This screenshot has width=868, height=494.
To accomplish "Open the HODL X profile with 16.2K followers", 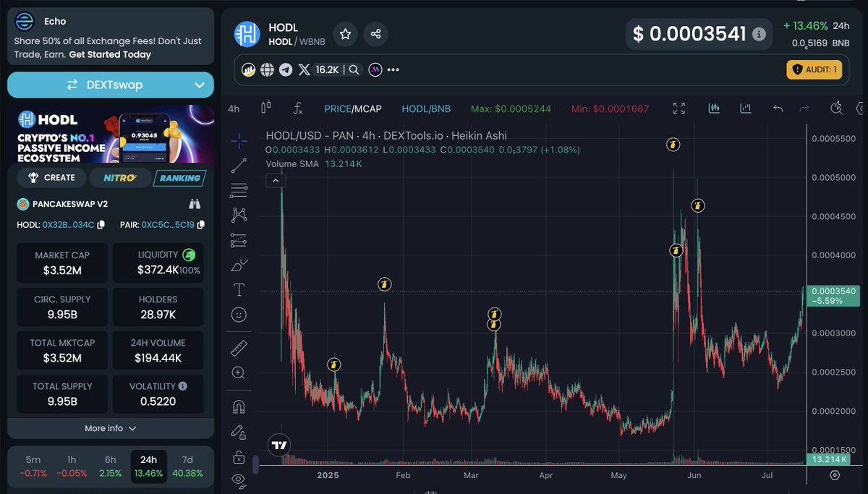I will click(x=318, y=70).
